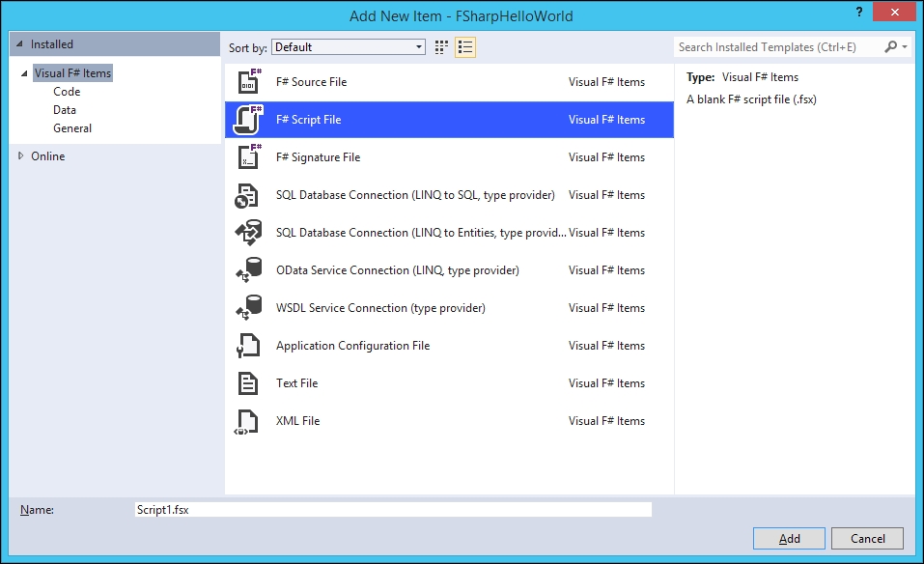Select WSDL Service Connection label
This screenshot has width=924, height=564.
pos(380,308)
